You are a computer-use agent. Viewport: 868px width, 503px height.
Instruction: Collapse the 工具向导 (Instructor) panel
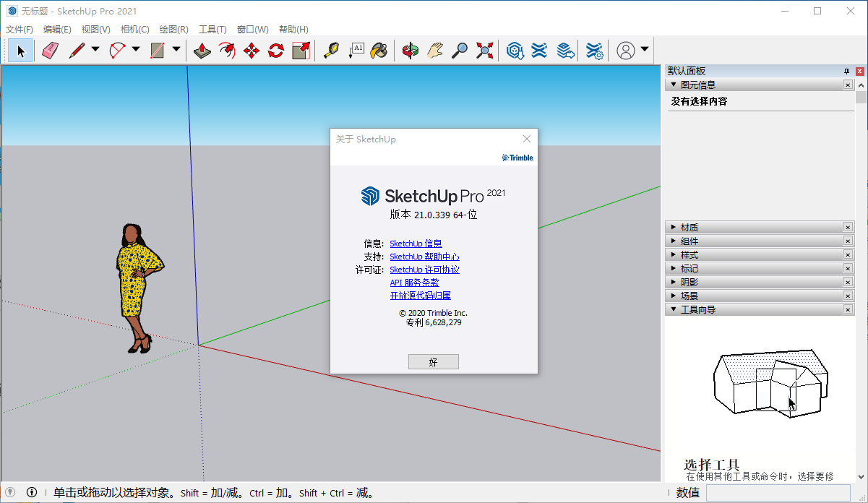pyautogui.click(x=674, y=310)
